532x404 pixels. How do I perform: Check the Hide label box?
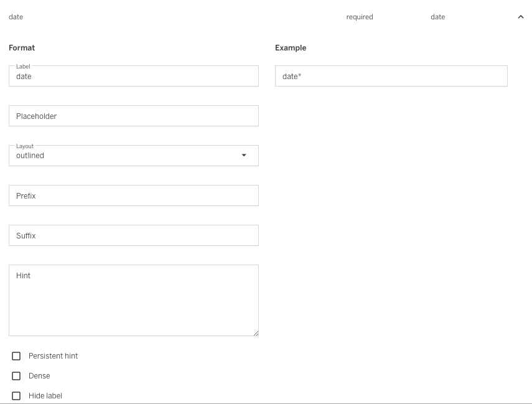click(x=16, y=396)
